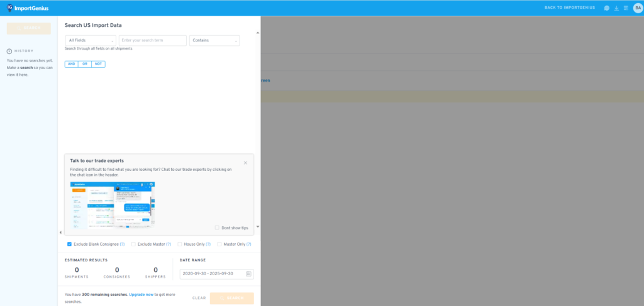Screen dimensions: 644x306
Task: Click the downloads icon in header
Action: pyautogui.click(x=616, y=8)
